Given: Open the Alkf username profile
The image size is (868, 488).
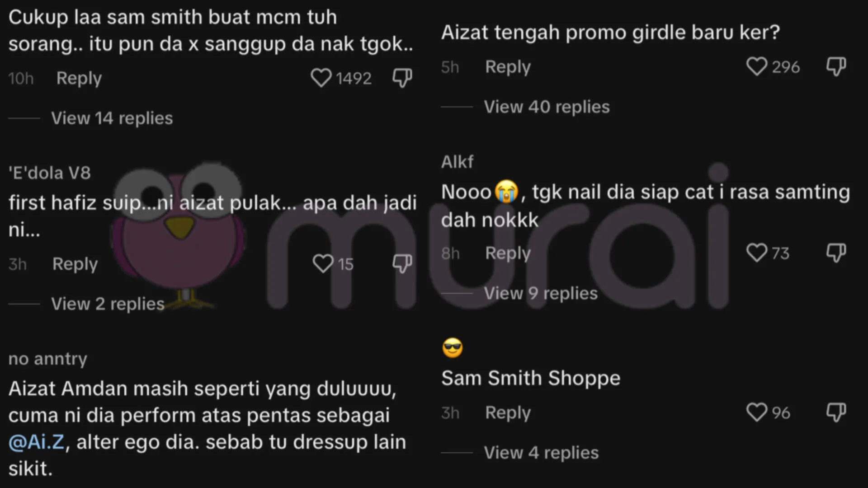Looking at the screenshot, I should (x=457, y=162).
